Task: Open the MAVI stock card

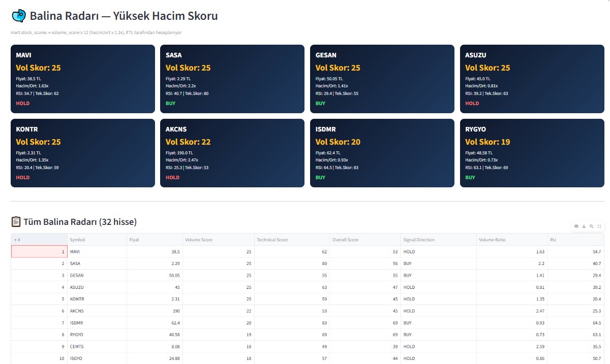Action: tap(83, 79)
